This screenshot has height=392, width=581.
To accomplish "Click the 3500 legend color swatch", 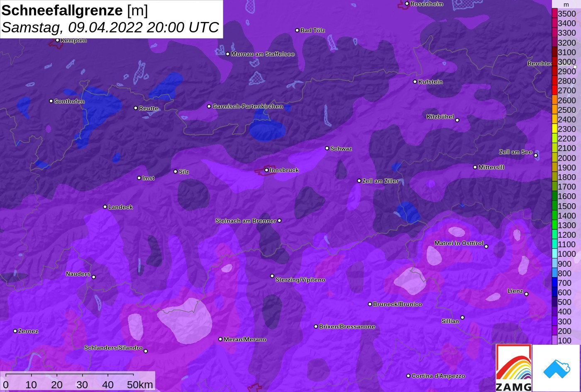I will tap(554, 14).
